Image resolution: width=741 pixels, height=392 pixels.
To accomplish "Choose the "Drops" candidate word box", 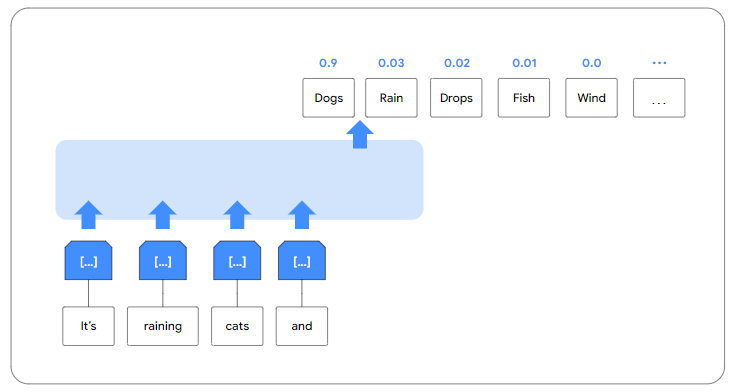I will pyautogui.click(x=456, y=98).
